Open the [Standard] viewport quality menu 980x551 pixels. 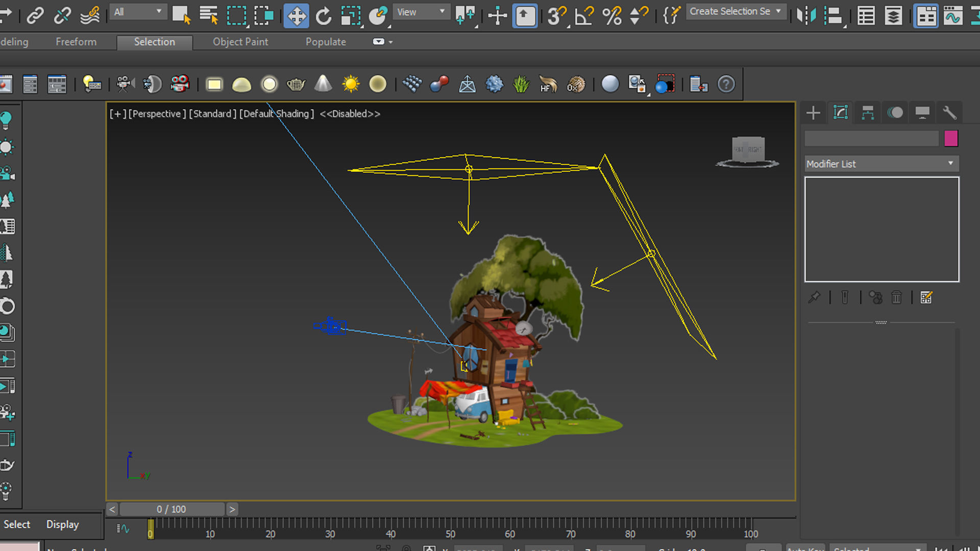[213, 114]
